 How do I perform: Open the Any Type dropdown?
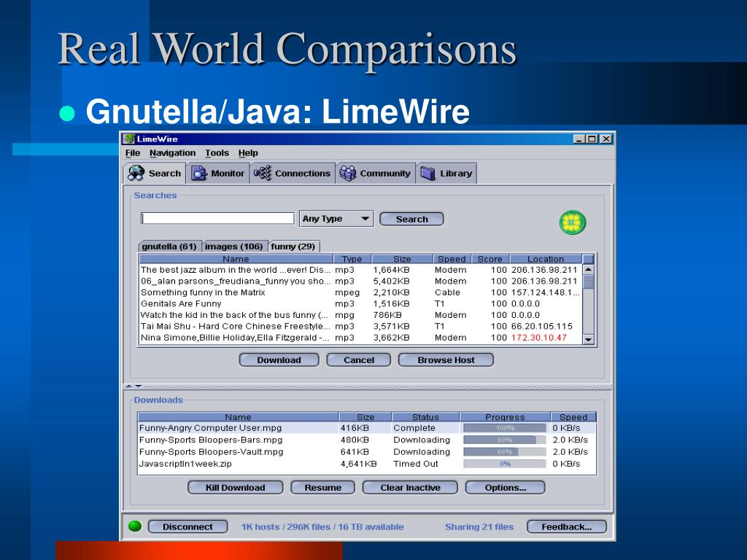tap(336, 219)
